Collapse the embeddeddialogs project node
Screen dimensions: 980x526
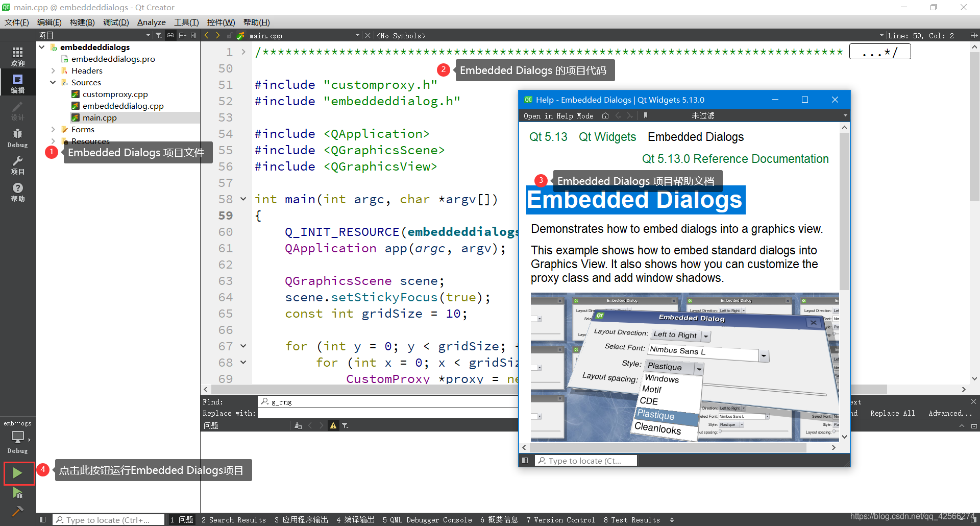(42, 47)
